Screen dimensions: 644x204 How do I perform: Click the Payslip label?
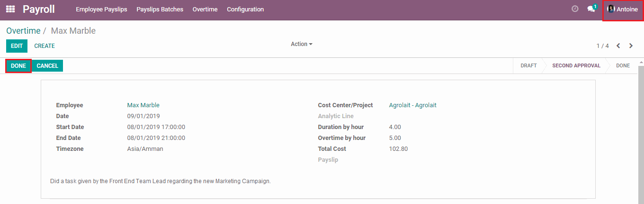pos(328,160)
